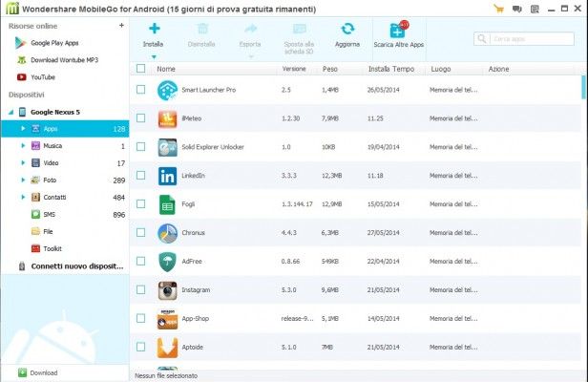588x382 pixels.
Task: Open the Installa dropdown arrow
Action: (154, 57)
